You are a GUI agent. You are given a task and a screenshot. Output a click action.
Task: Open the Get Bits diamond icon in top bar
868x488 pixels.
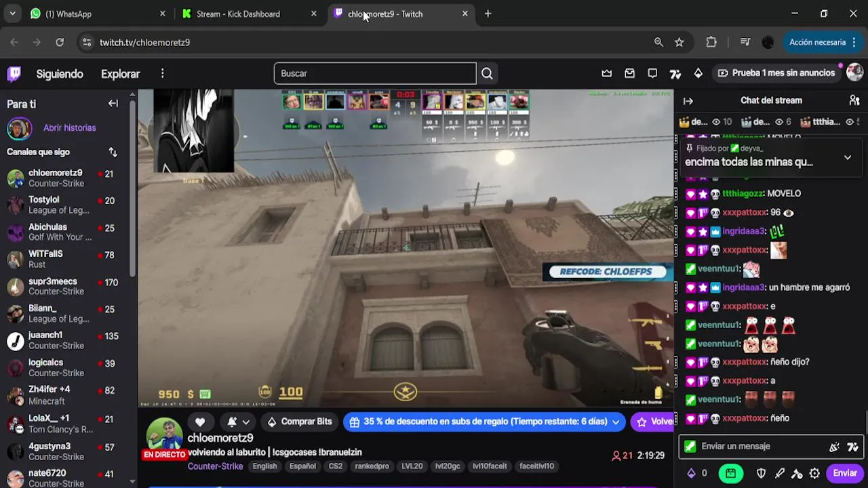(698, 73)
